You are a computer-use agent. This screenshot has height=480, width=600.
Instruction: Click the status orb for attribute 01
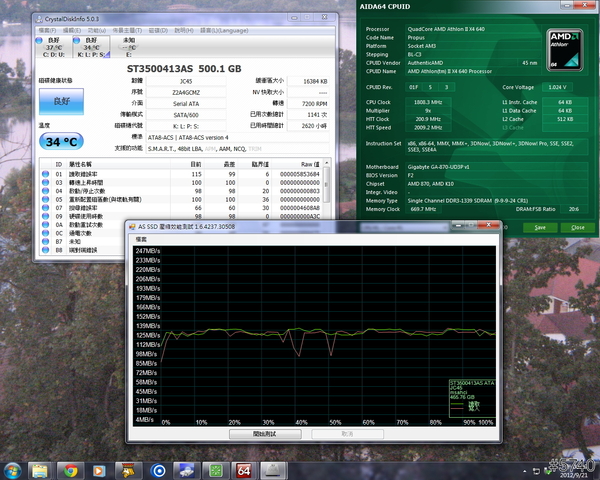point(44,174)
